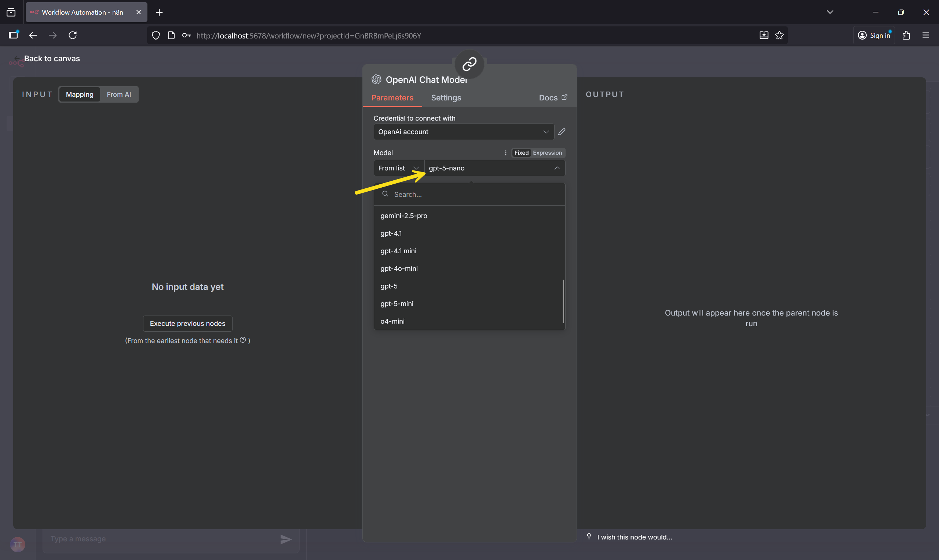Select the Mapping input view
The height and width of the screenshot is (560, 939).
pyautogui.click(x=80, y=94)
